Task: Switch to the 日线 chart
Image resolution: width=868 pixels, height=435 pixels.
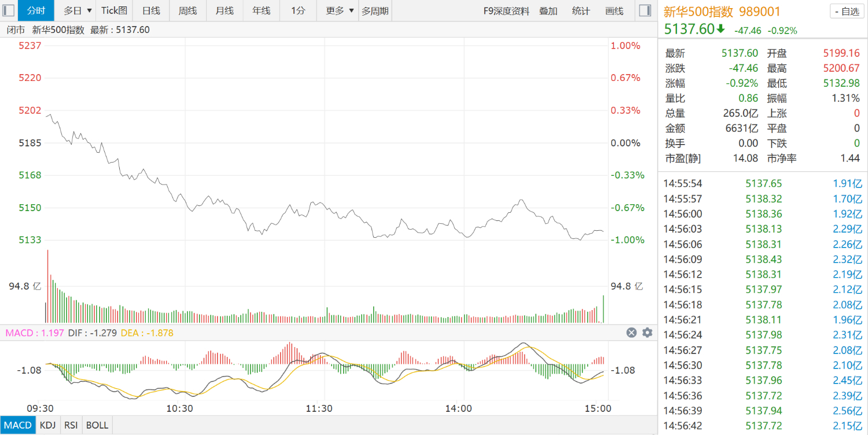Action: (x=151, y=11)
